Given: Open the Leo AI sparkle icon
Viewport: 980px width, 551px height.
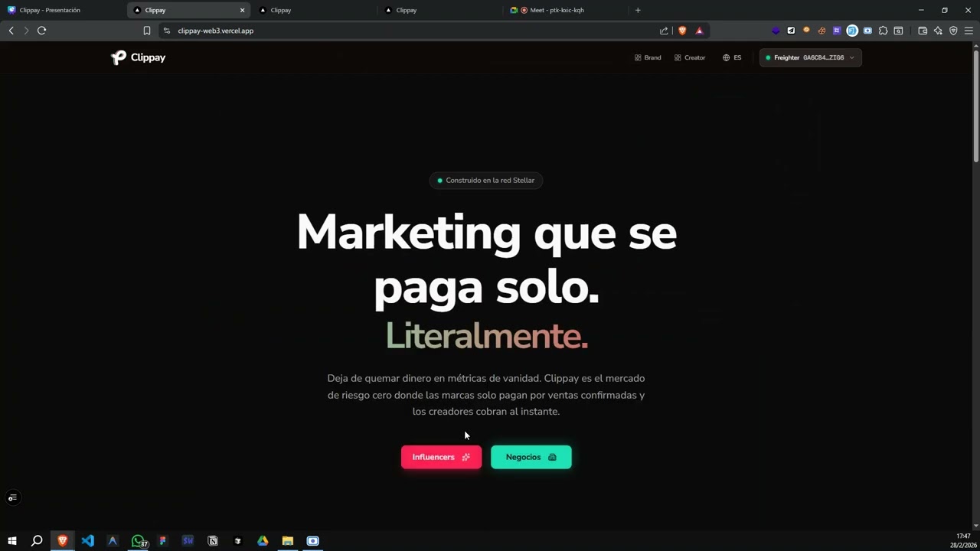Looking at the screenshot, I should pyautogui.click(x=938, y=31).
